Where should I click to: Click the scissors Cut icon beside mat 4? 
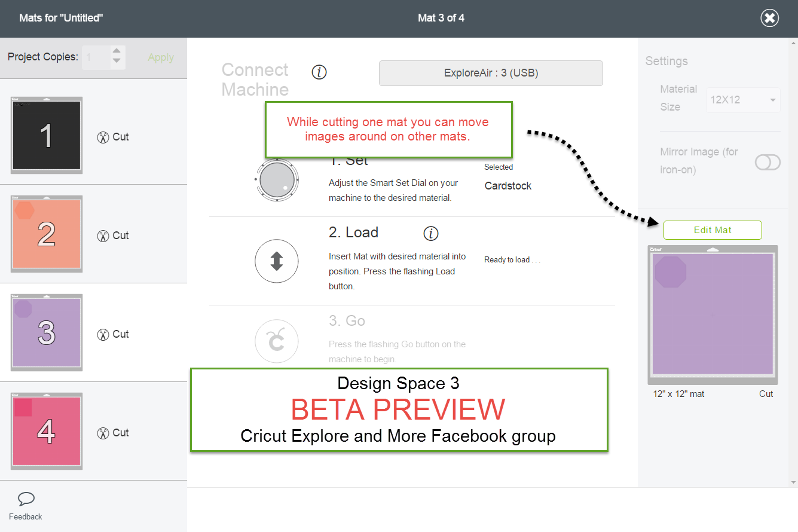point(103,433)
